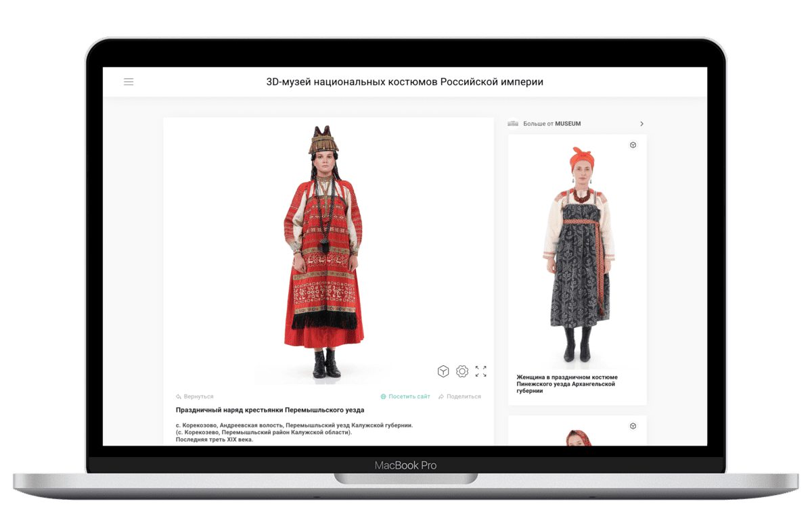The width and height of the screenshot is (812, 516).
Task: Click the globe icon beside Посетить сайт
Action: tap(384, 397)
